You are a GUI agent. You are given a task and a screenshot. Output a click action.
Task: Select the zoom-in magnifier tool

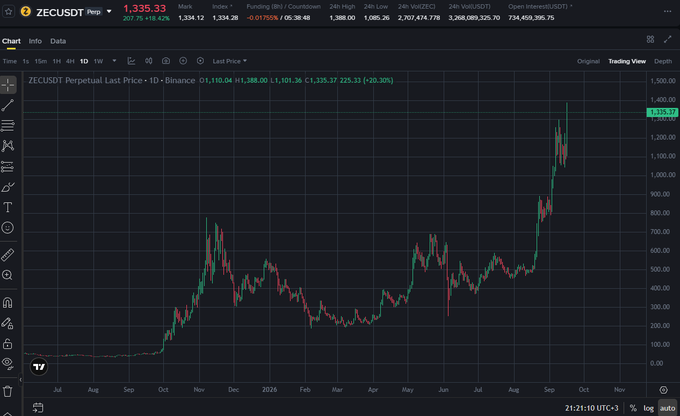[8, 275]
